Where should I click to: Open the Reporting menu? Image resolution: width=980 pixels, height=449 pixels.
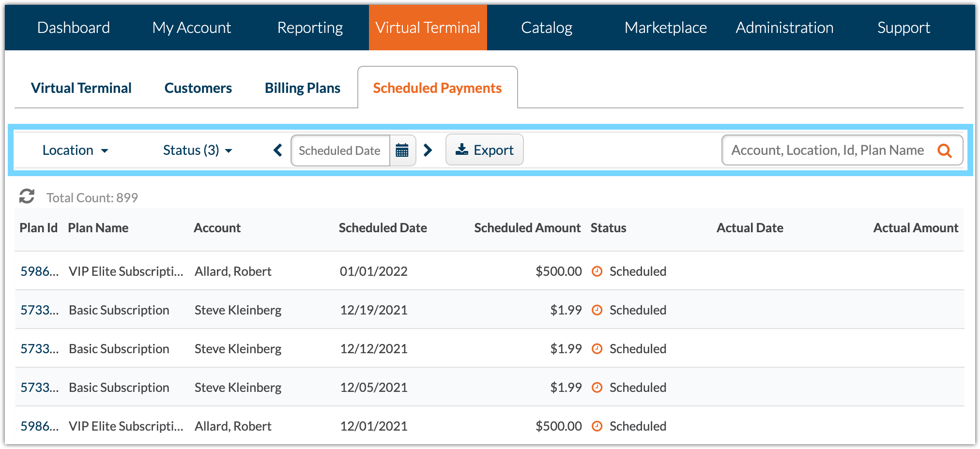[310, 28]
